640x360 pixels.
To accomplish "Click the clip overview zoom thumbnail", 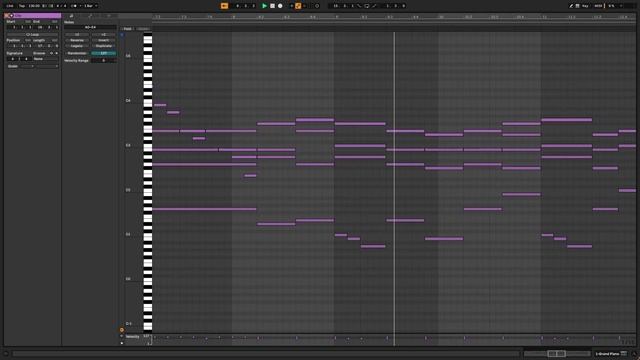I will tap(557, 353).
